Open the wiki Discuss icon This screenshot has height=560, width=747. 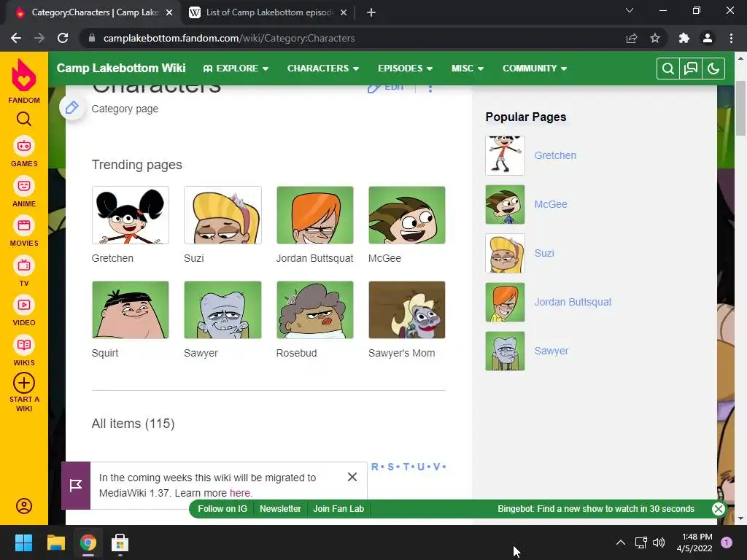coord(691,69)
